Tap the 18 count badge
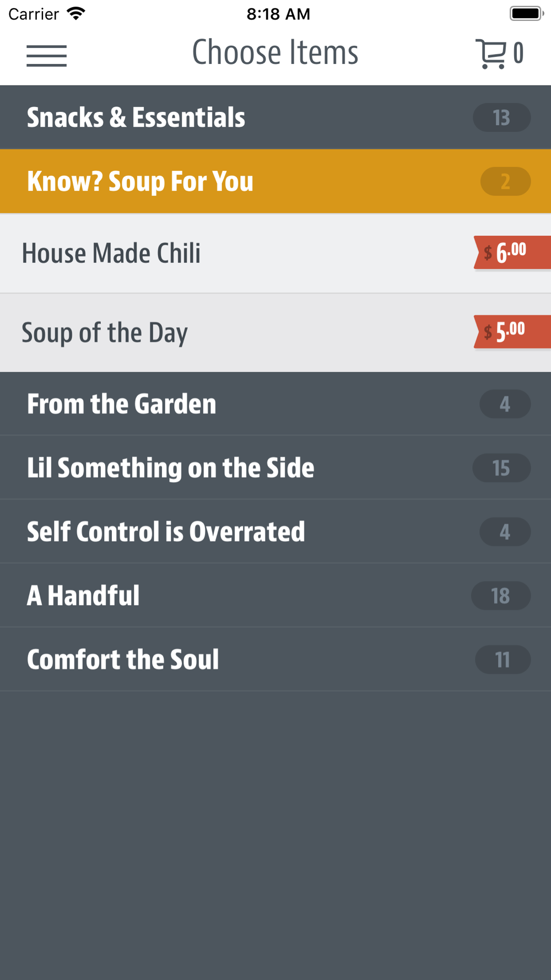This screenshot has height=980, width=551. click(x=501, y=596)
